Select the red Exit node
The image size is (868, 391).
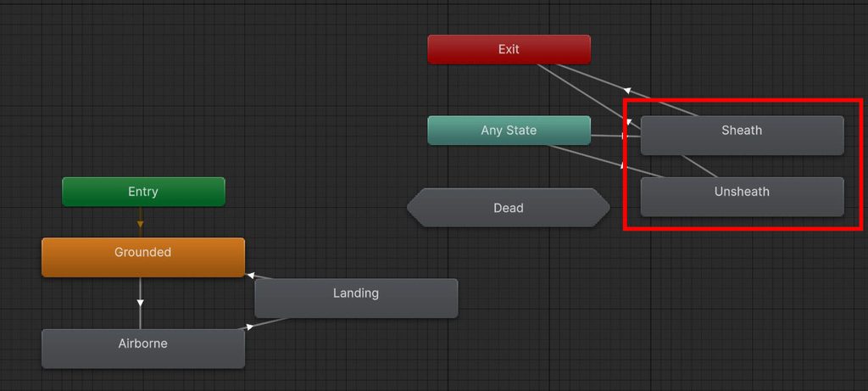(x=509, y=49)
